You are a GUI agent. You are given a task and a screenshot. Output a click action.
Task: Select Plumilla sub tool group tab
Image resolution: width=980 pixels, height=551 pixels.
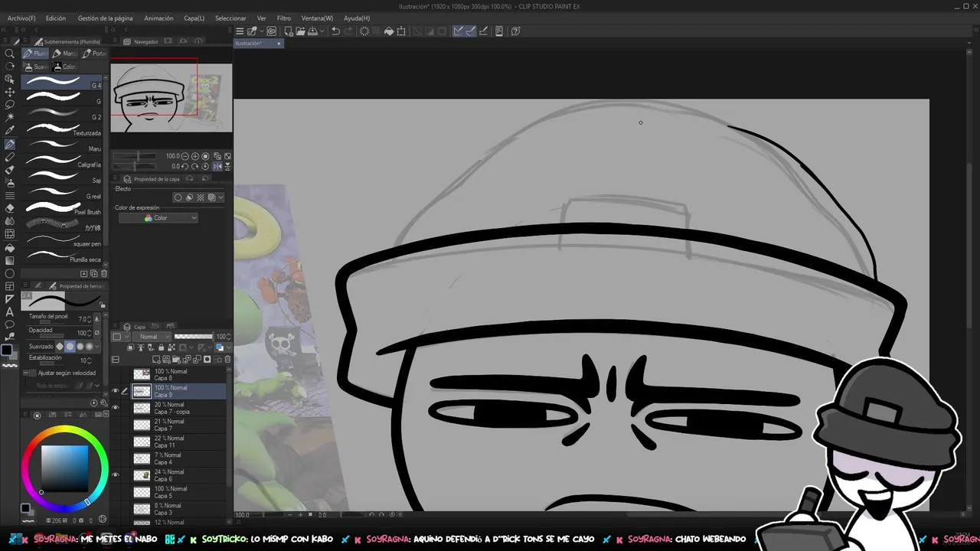pos(34,54)
